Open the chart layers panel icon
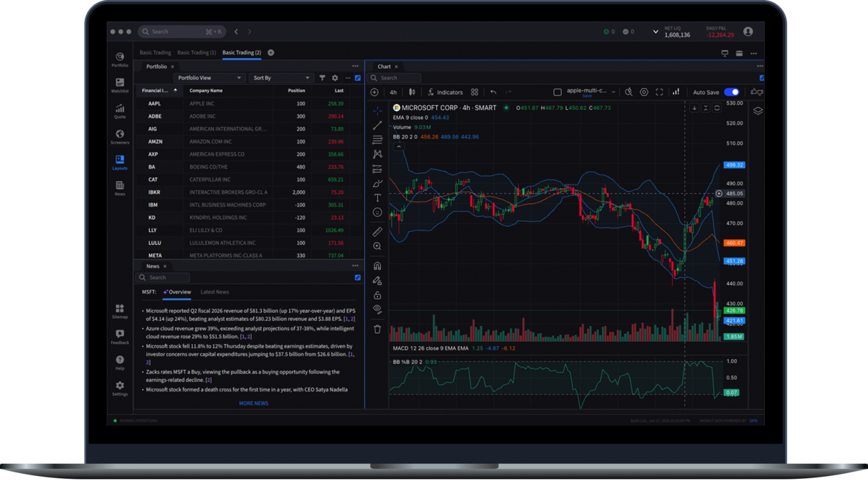The width and height of the screenshot is (868, 499). coord(758,111)
